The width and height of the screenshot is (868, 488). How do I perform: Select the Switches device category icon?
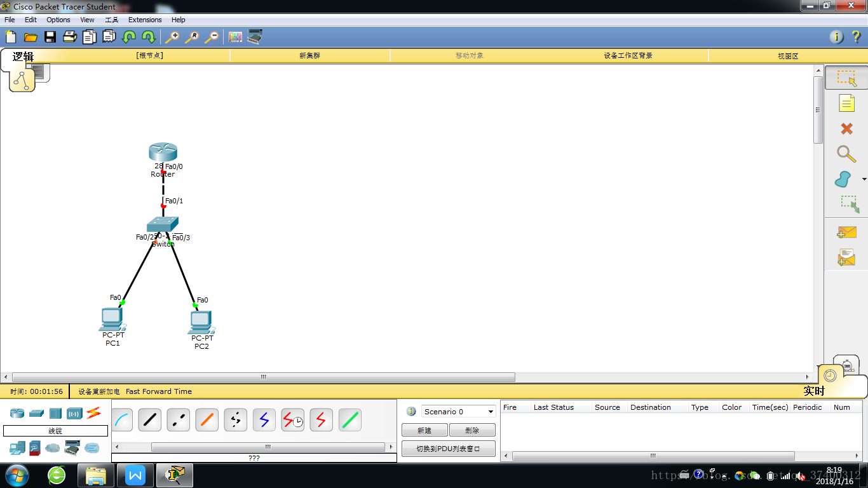(36, 413)
